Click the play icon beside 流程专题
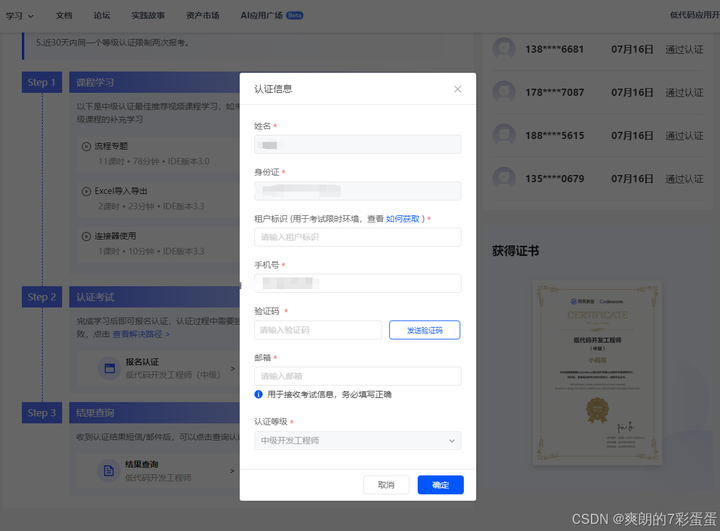Image resolution: width=720 pixels, height=531 pixels. pyautogui.click(x=86, y=147)
